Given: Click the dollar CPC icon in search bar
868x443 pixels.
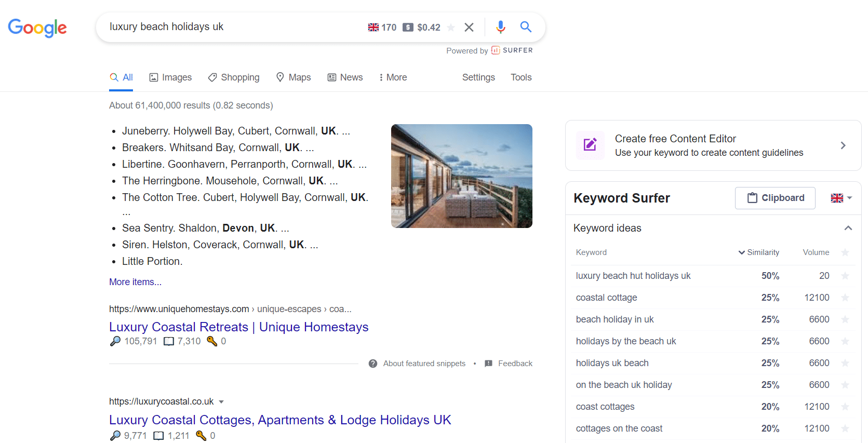Looking at the screenshot, I should coord(408,27).
